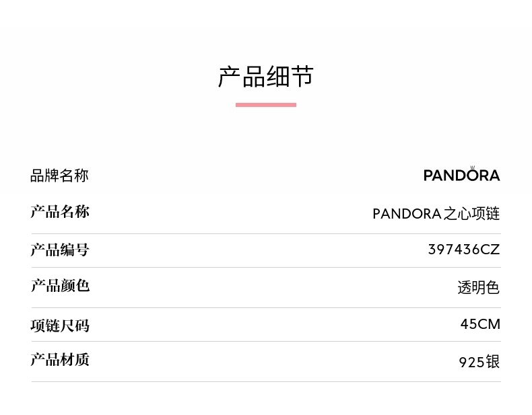Image resolution: width=532 pixels, height=415 pixels.
Task: Select the 透明色 color value
Action: (x=478, y=288)
